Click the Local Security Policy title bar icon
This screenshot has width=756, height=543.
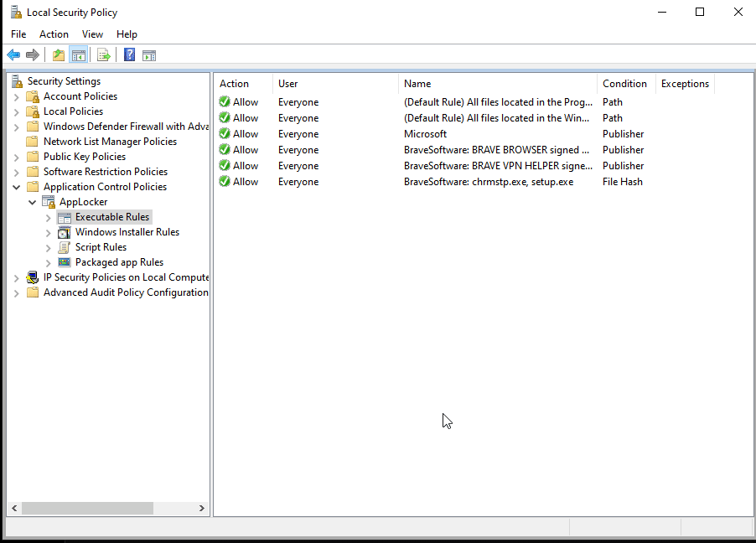[17, 12]
